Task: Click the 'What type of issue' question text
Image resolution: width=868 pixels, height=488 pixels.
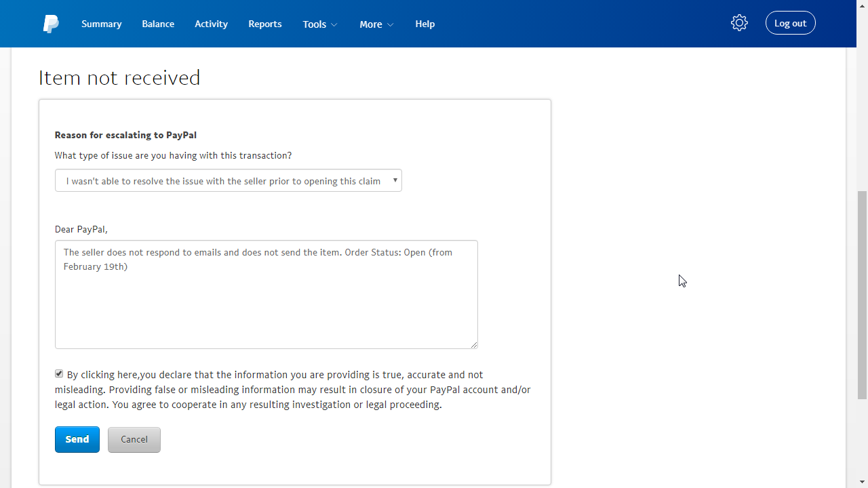Action: (x=173, y=155)
